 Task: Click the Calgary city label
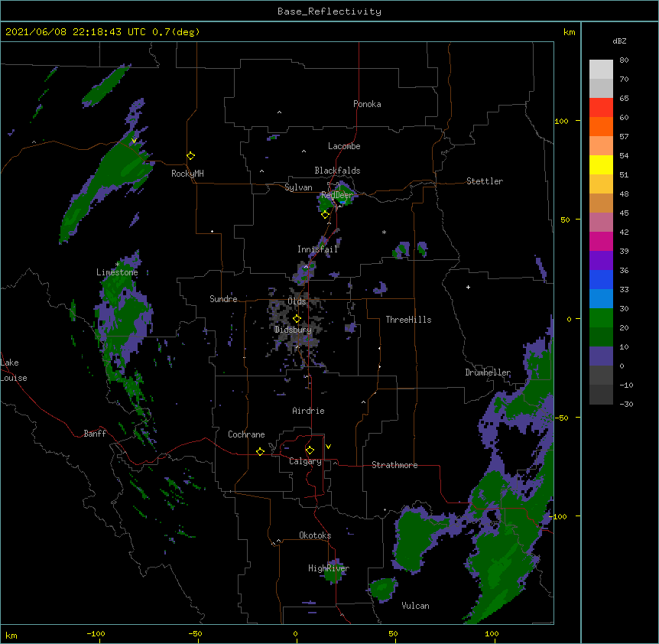(x=305, y=461)
